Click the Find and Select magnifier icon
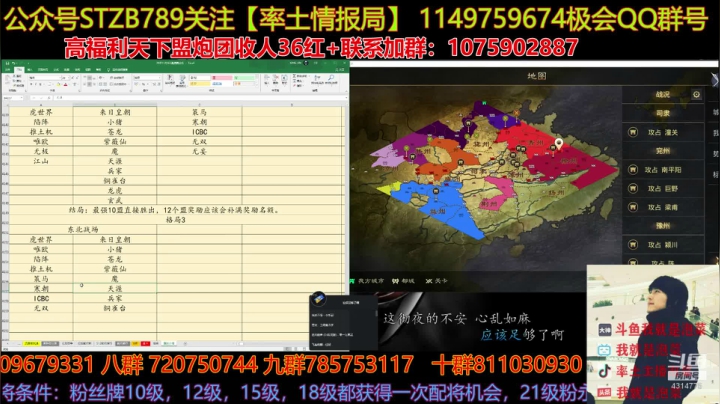 pyautogui.click(x=331, y=79)
